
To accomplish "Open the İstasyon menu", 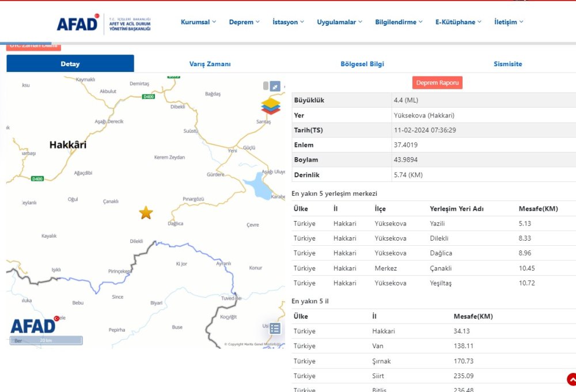I will click(287, 21).
